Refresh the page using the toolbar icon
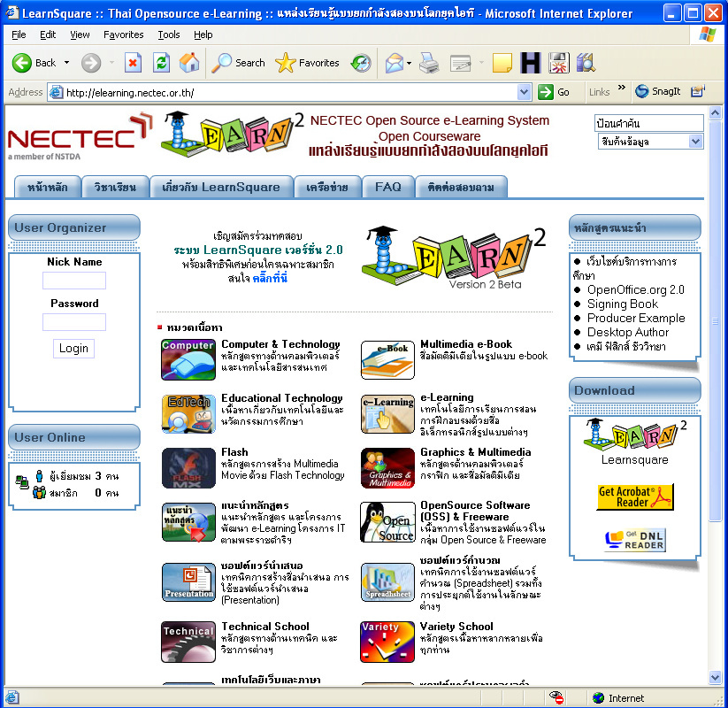 161,63
